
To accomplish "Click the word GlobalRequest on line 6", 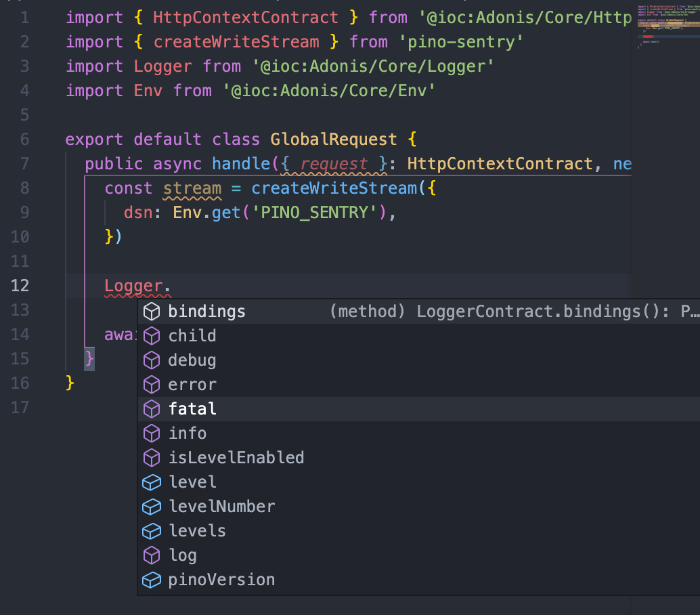I will (x=334, y=139).
